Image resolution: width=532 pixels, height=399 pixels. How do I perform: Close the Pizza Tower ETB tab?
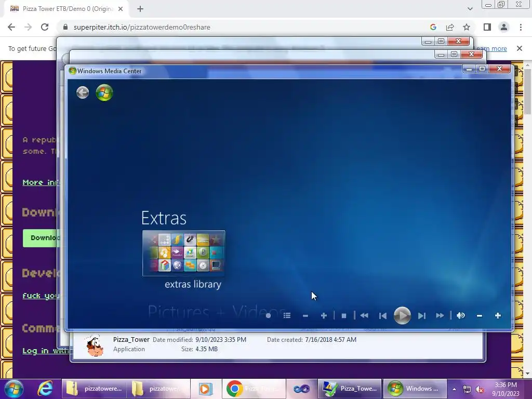tap(121, 9)
